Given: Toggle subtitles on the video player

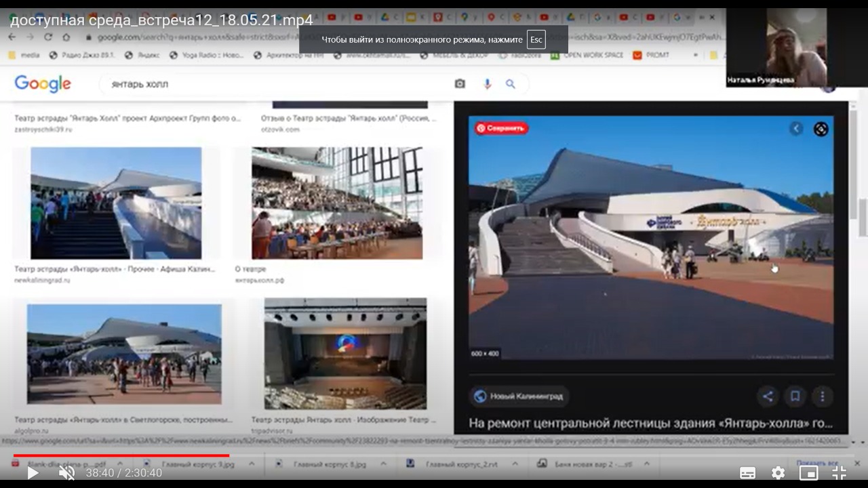Looking at the screenshot, I should coord(747,472).
